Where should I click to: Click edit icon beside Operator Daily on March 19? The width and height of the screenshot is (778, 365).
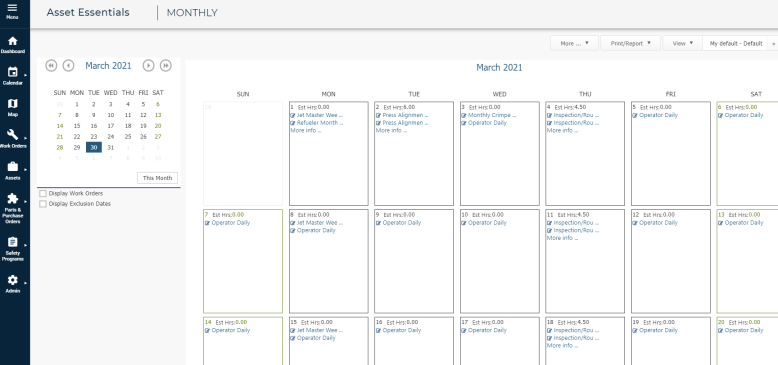tap(635, 330)
